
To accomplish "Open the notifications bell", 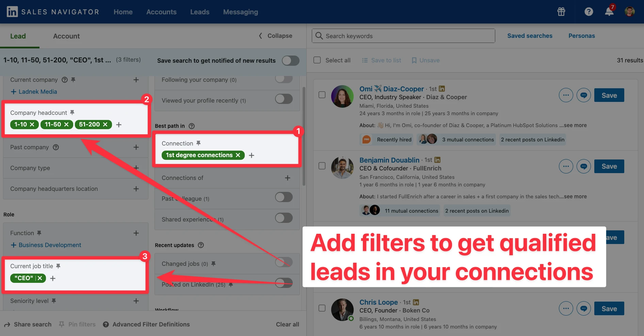I will point(609,12).
